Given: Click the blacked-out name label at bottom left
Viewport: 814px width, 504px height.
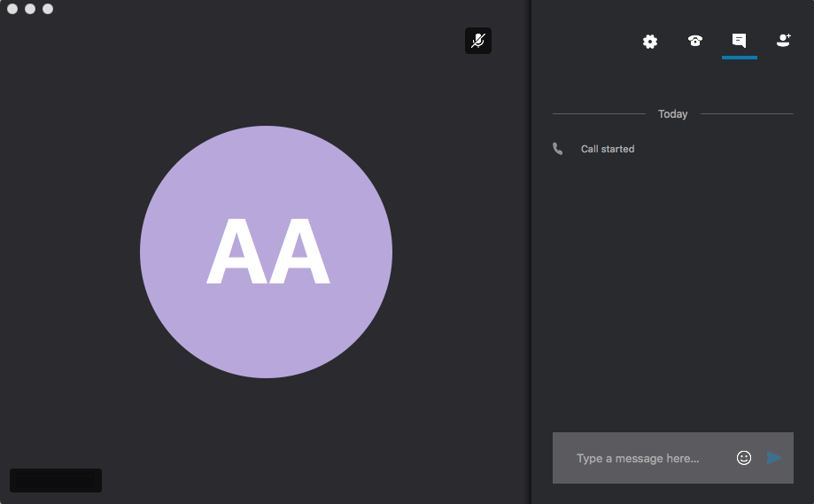Looking at the screenshot, I should pos(56,480).
